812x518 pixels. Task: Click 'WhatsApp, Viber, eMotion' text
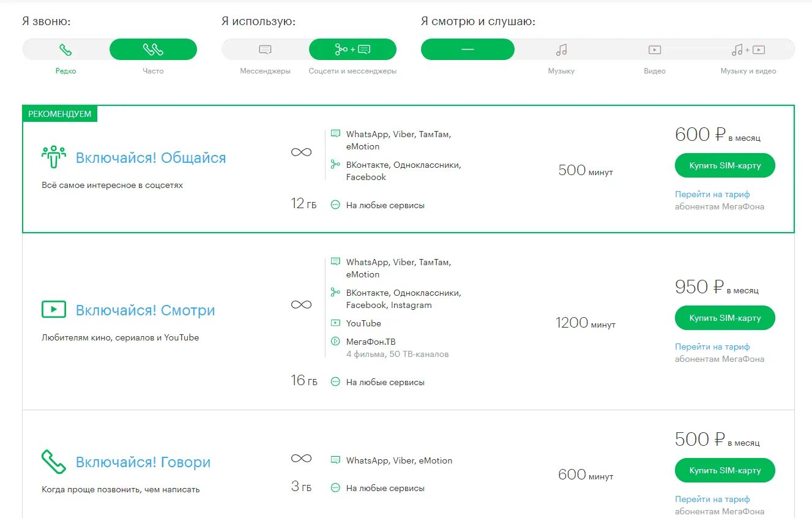coord(400,460)
